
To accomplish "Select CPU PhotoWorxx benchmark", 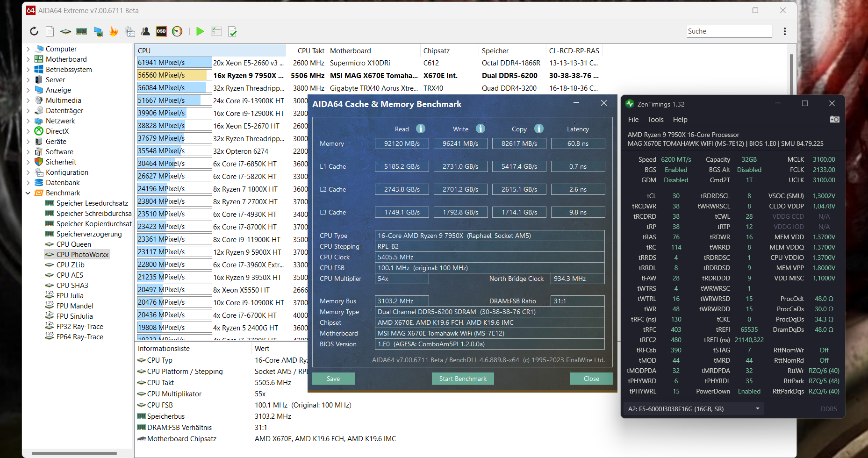I will (77, 255).
